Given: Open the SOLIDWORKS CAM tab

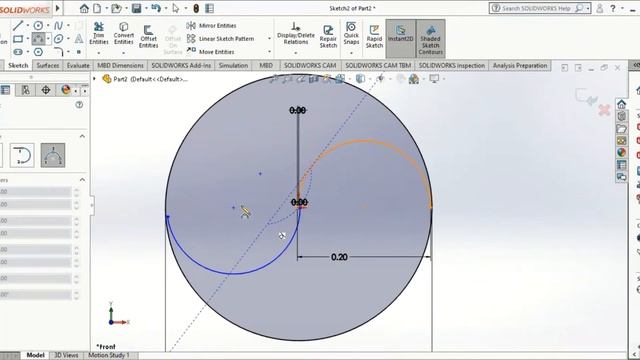Looking at the screenshot, I should click(310, 65).
